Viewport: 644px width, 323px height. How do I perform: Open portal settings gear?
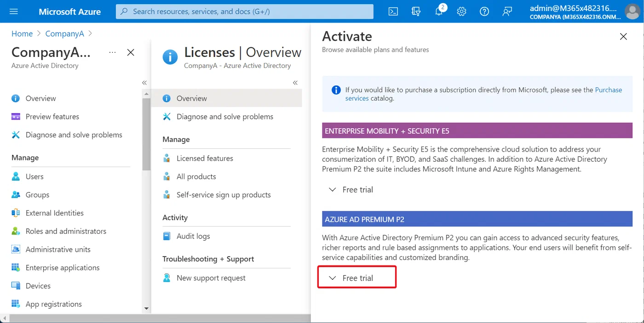tap(462, 11)
